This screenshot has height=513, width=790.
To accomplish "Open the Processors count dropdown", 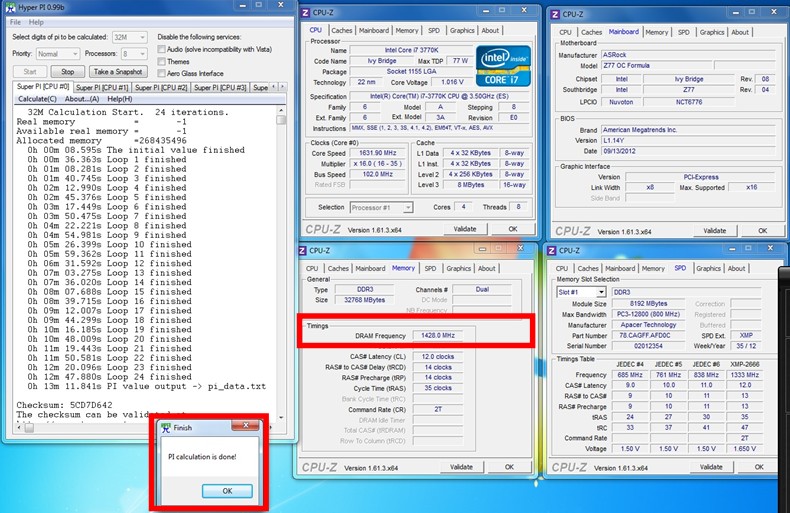I will (134, 53).
